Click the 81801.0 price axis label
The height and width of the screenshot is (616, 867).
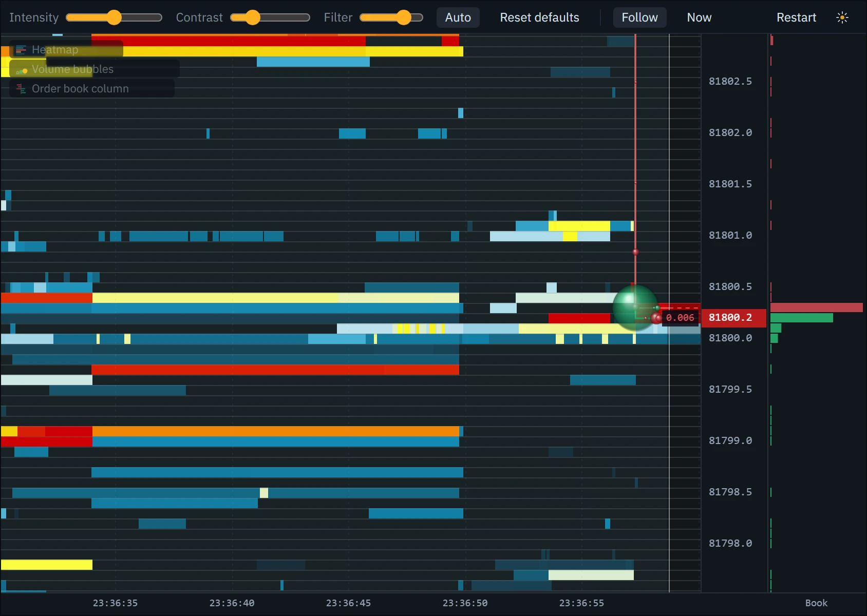[730, 236]
